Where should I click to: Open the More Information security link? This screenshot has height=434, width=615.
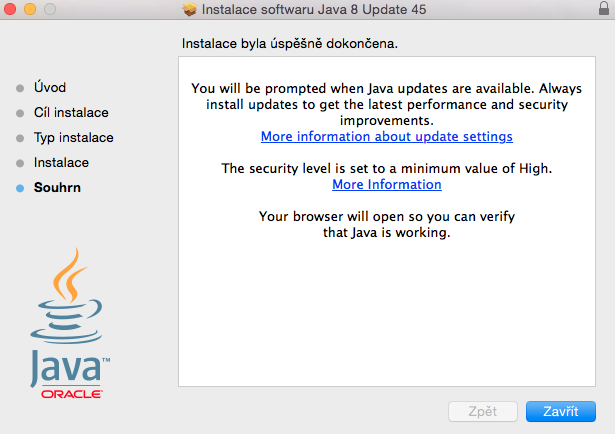tap(387, 184)
